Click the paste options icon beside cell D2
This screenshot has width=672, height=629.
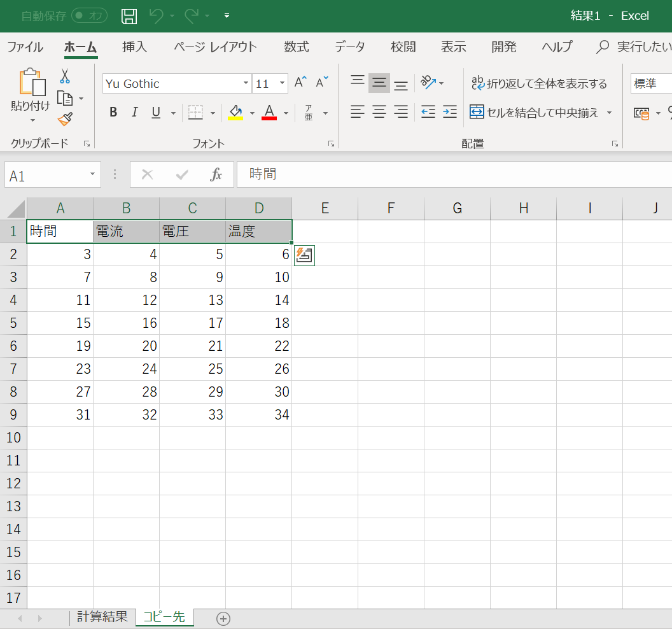click(304, 255)
